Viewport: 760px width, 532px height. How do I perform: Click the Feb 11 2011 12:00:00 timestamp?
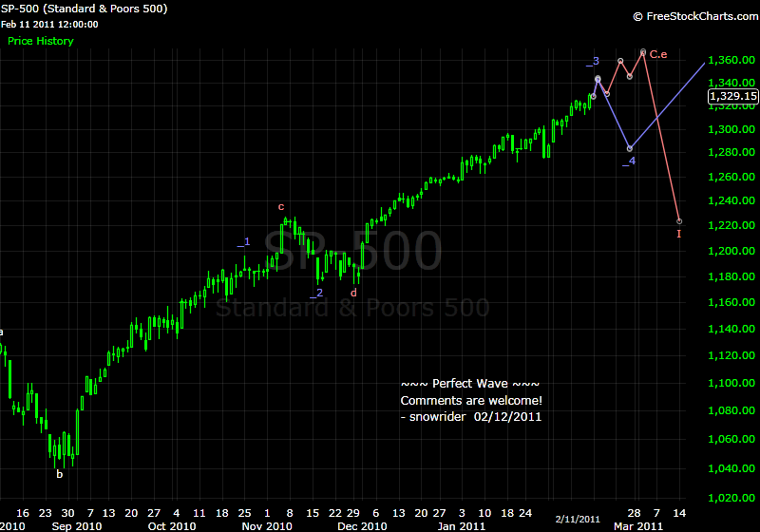[x=49, y=25]
